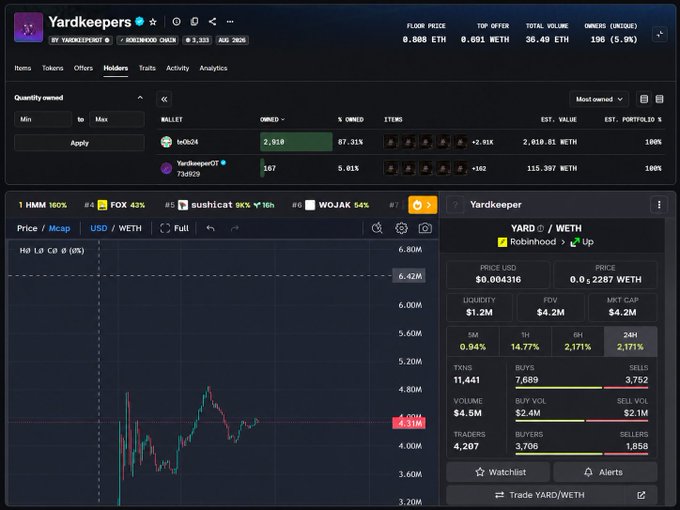Screen dimensions: 680x510
Task: Copy collection address icon
Action: point(194,21)
